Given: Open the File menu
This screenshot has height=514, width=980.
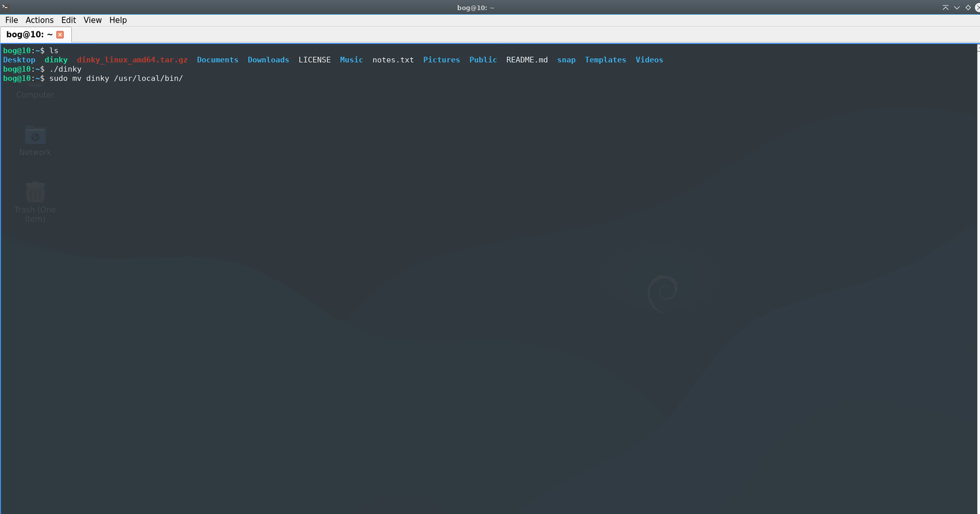Looking at the screenshot, I should point(11,20).
